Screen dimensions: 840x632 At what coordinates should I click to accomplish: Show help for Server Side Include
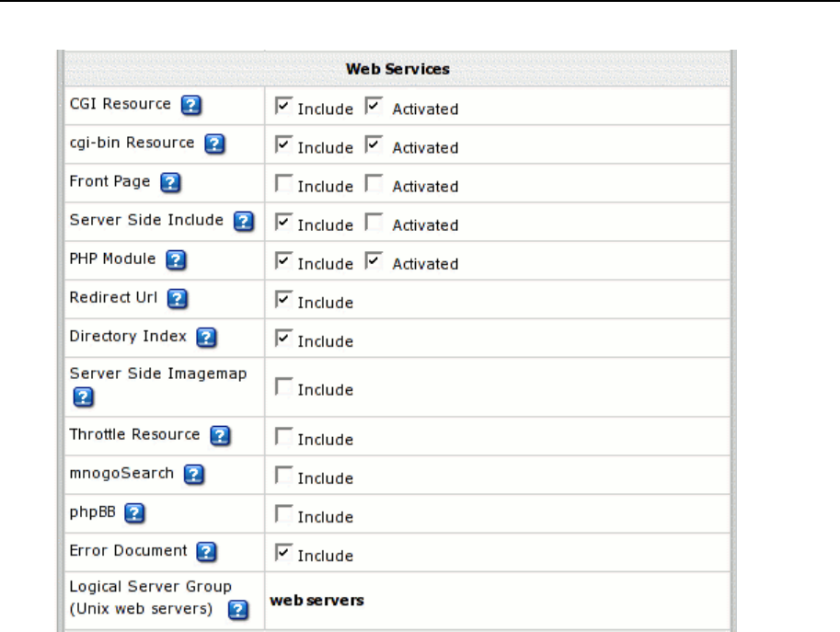243,221
